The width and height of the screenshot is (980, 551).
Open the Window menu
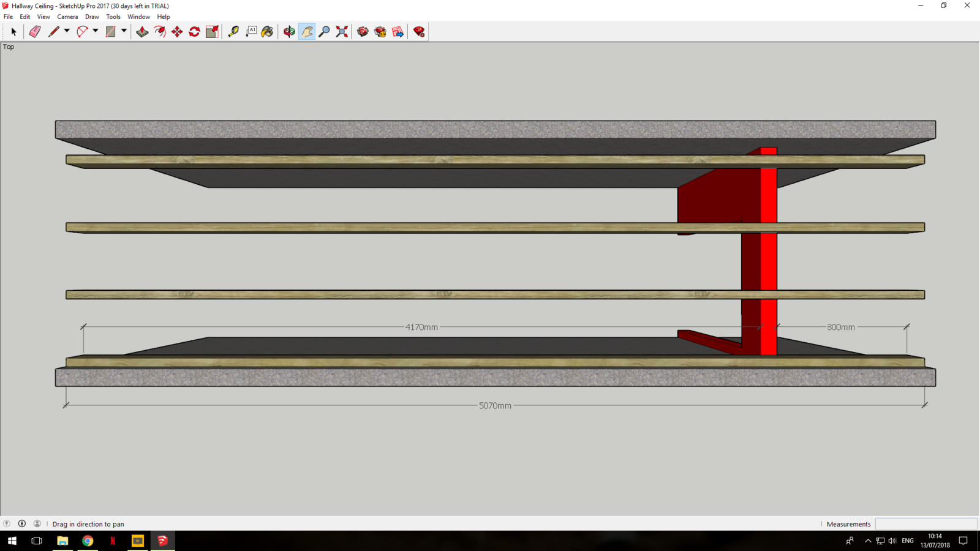pyautogui.click(x=138, y=17)
